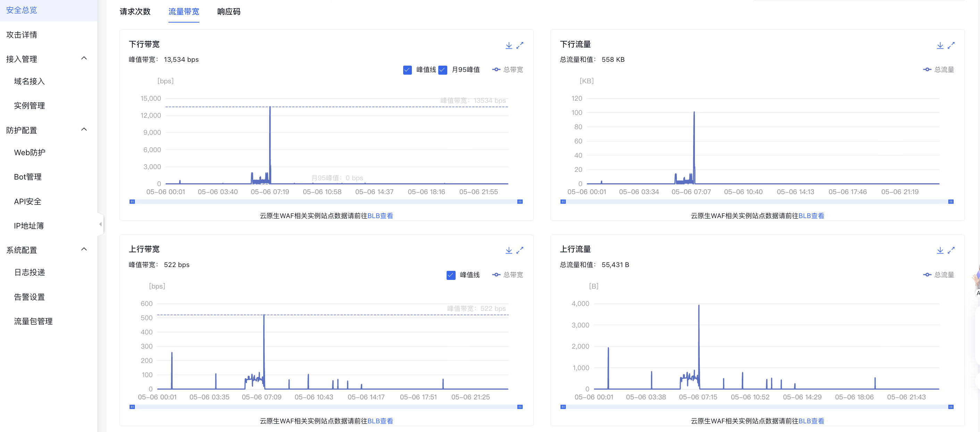
Task: Collapse the 防护配置 menu group
Action: [x=84, y=130]
